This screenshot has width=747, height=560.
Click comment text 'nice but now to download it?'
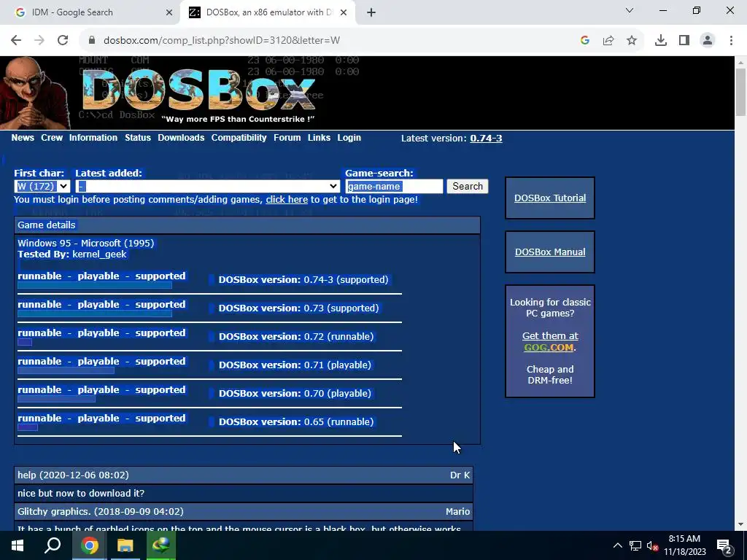pos(81,494)
